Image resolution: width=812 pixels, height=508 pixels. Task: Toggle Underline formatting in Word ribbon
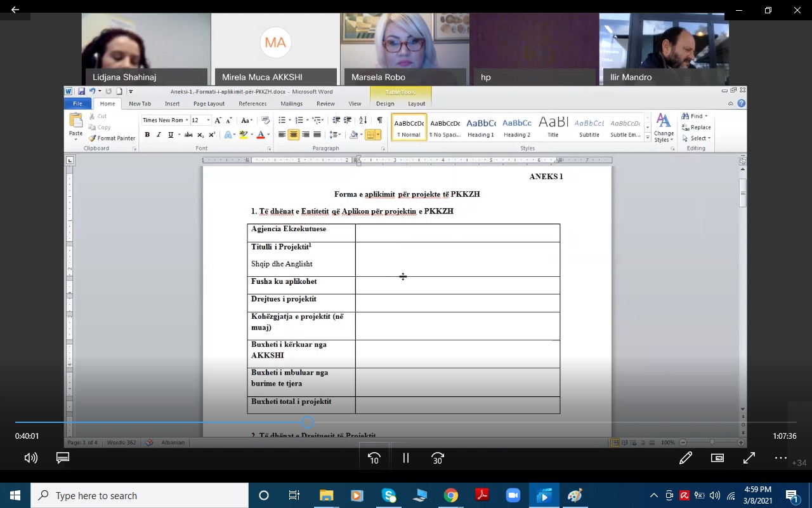pos(171,135)
